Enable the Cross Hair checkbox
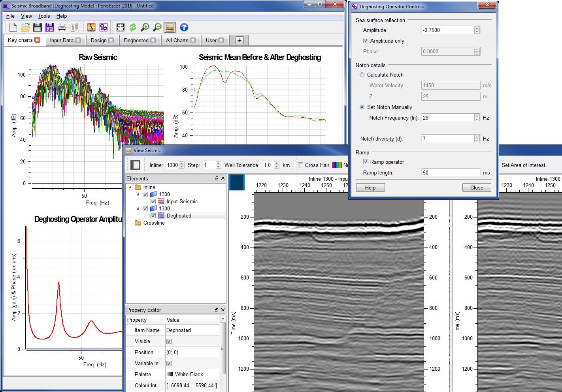Viewport: 562px width, 392px height. [301, 165]
